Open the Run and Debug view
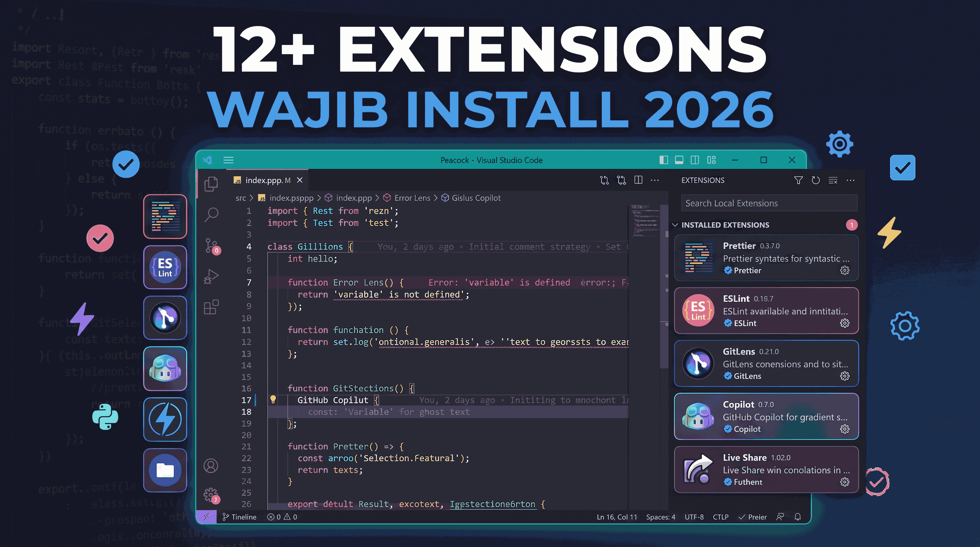Viewport: 980px width, 547px height. tap(211, 277)
